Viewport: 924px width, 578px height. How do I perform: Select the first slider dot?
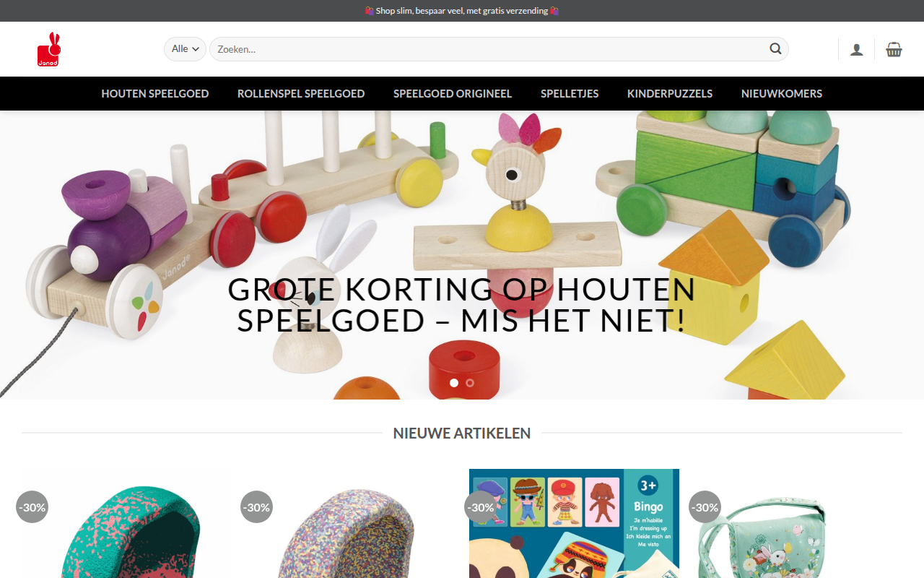click(454, 383)
